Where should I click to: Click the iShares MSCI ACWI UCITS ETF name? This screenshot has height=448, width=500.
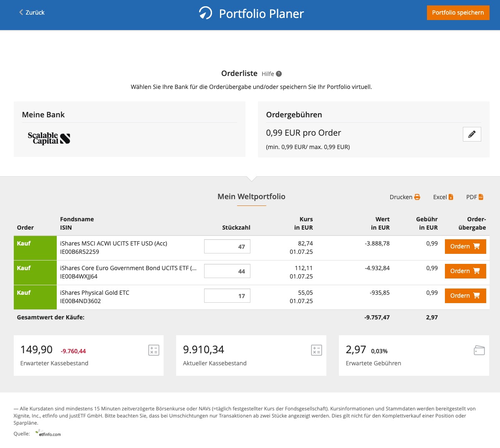(114, 243)
